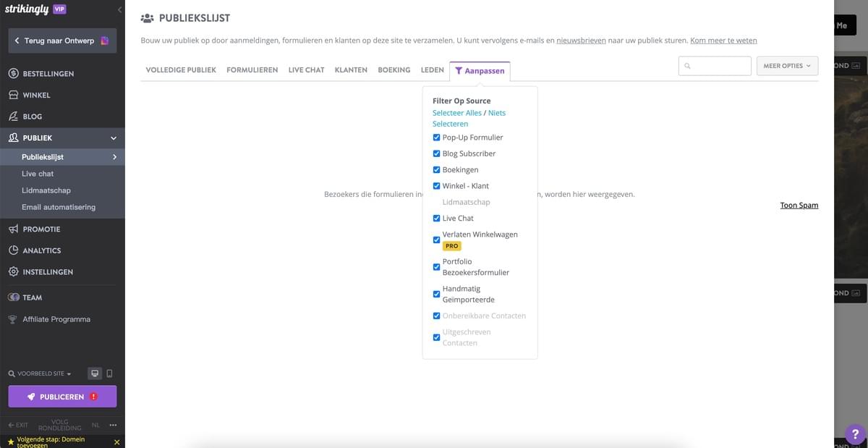The image size is (868, 448).
Task: Click the PROMOTIE megaphone icon
Action: click(12, 228)
